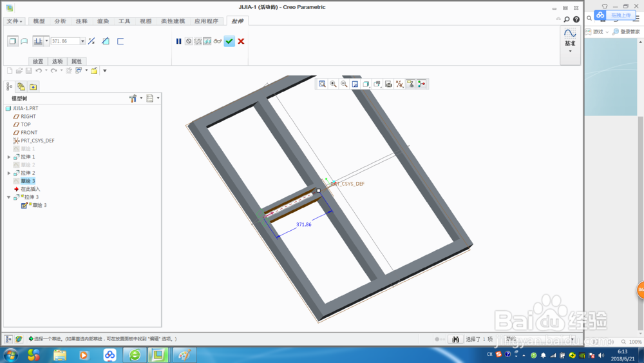Toggle annotation display icon in view toolbar
644x363 pixels.
tap(410, 84)
